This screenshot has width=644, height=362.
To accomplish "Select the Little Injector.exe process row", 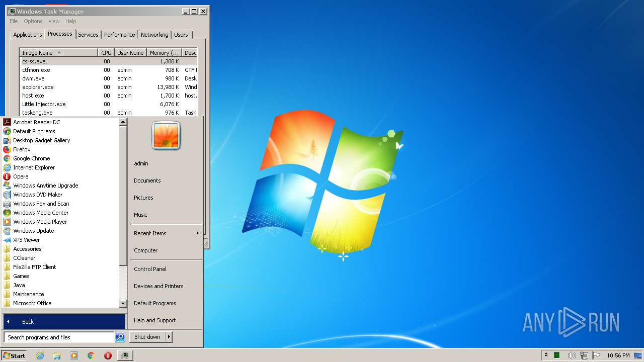I will [108, 104].
